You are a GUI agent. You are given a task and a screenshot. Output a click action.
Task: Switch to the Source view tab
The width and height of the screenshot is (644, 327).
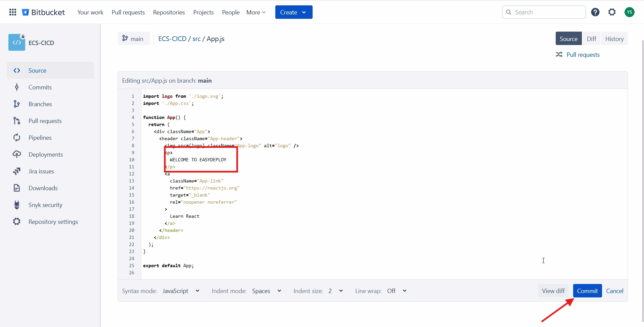click(x=568, y=39)
